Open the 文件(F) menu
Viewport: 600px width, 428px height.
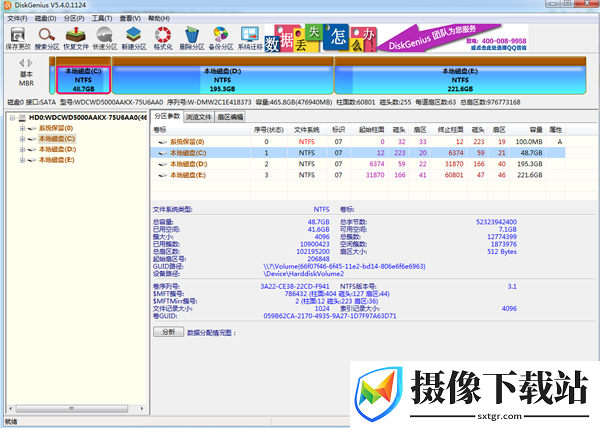17,18
